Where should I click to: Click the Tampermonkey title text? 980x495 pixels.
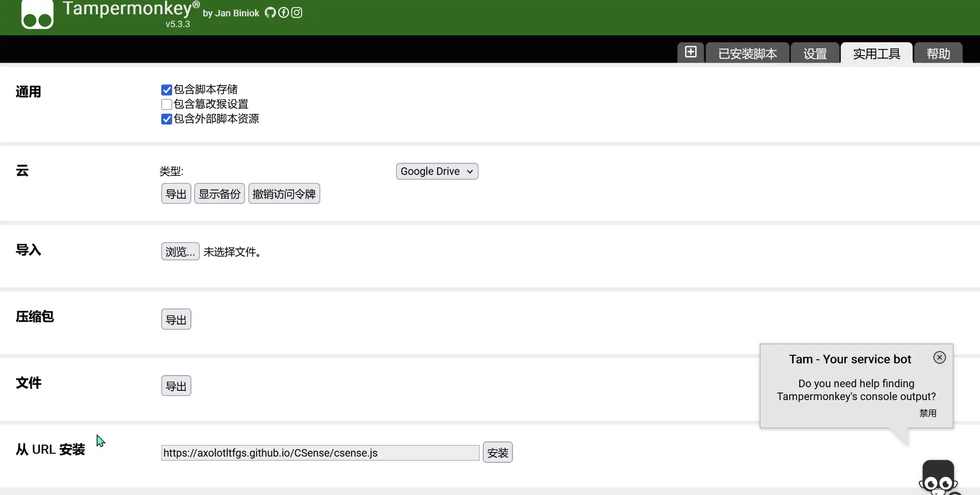(131, 9)
